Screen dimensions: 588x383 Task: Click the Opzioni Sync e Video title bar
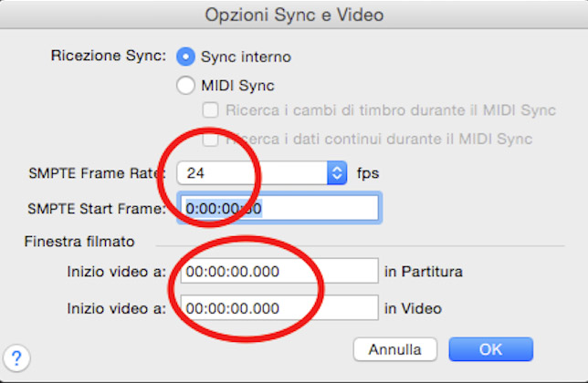[294, 15]
